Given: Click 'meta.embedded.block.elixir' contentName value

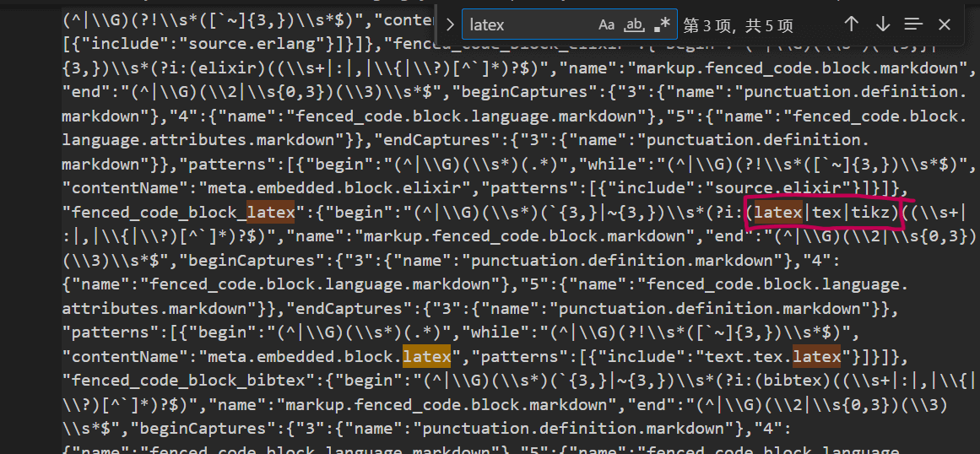Looking at the screenshot, I should pos(334,188).
